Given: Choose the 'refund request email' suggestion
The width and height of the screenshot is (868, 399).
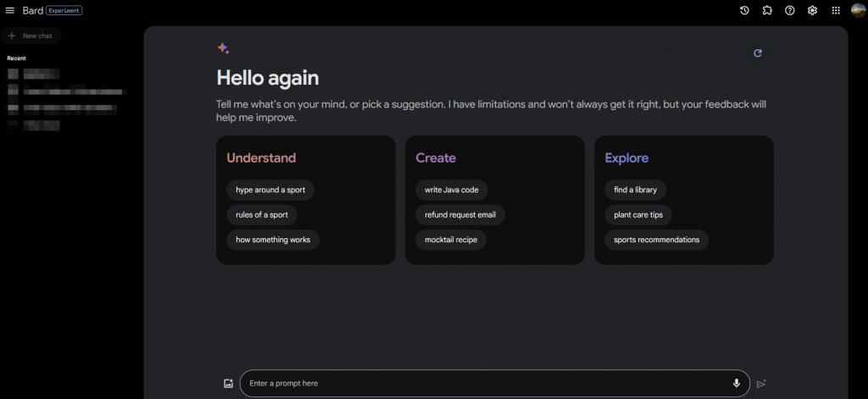Looking at the screenshot, I should tap(459, 215).
